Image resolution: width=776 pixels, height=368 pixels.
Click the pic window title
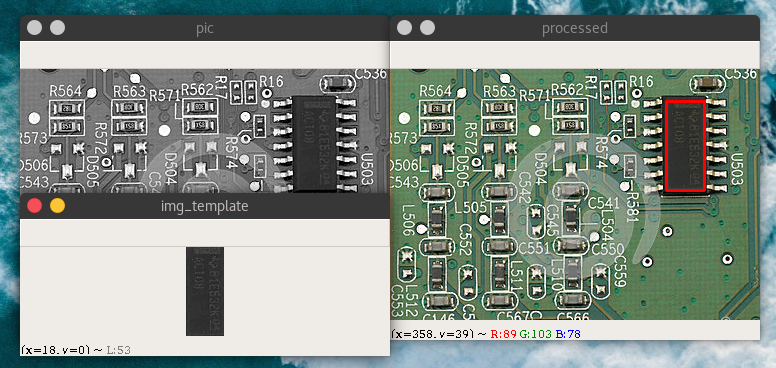coord(204,28)
